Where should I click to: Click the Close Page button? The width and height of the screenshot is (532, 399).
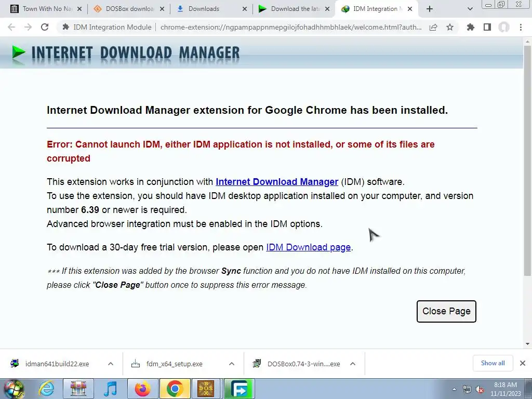446,311
